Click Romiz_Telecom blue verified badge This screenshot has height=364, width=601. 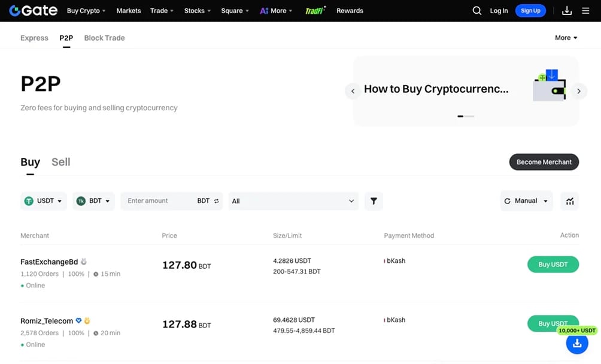click(x=78, y=320)
